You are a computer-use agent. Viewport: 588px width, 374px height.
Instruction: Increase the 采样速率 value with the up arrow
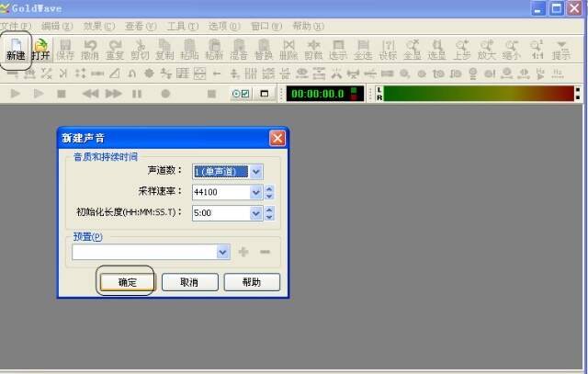coord(269,188)
